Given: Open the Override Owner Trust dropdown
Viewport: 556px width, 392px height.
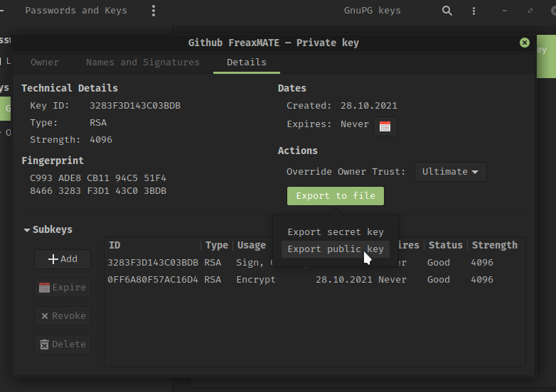Looking at the screenshot, I should pos(450,172).
